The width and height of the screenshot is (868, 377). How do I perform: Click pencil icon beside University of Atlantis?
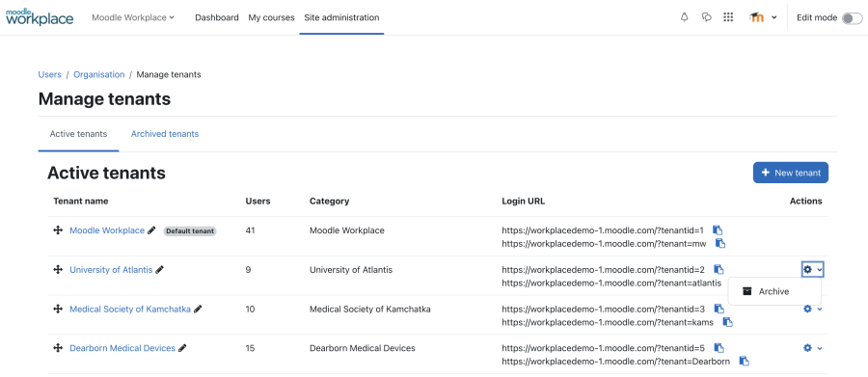160,270
